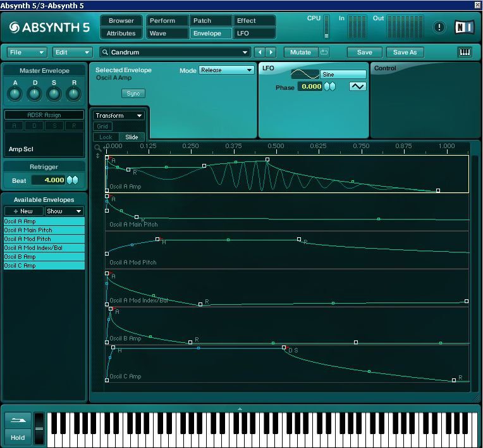
Task: Toggle ADSR Assign S button
Action: [x=54, y=125]
